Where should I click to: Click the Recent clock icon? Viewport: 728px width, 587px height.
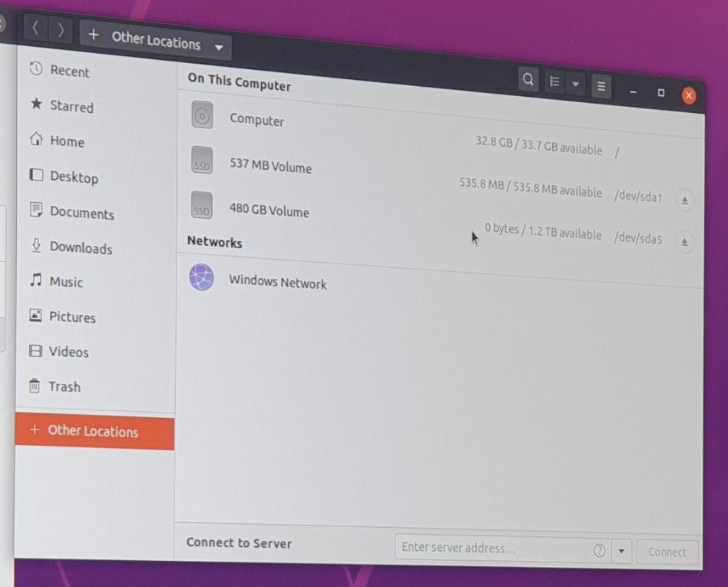[36, 68]
